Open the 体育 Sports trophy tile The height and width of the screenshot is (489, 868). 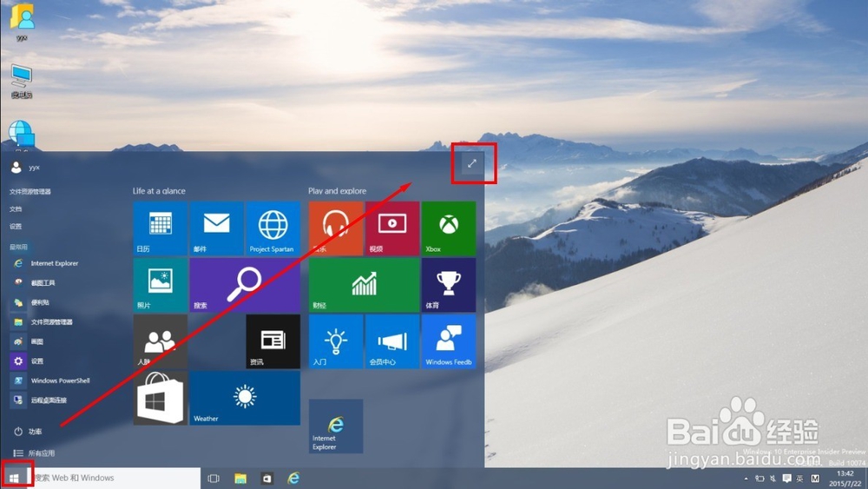coord(449,285)
